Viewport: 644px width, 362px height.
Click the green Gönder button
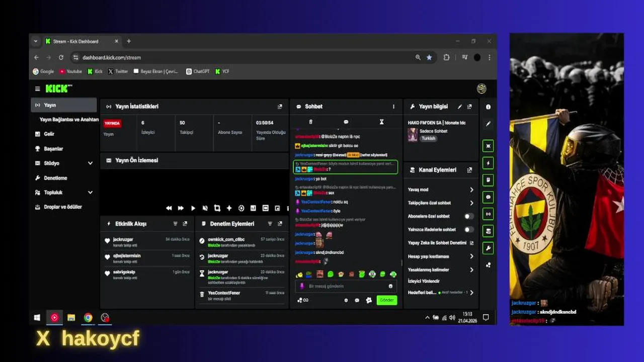pyautogui.click(x=386, y=300)
